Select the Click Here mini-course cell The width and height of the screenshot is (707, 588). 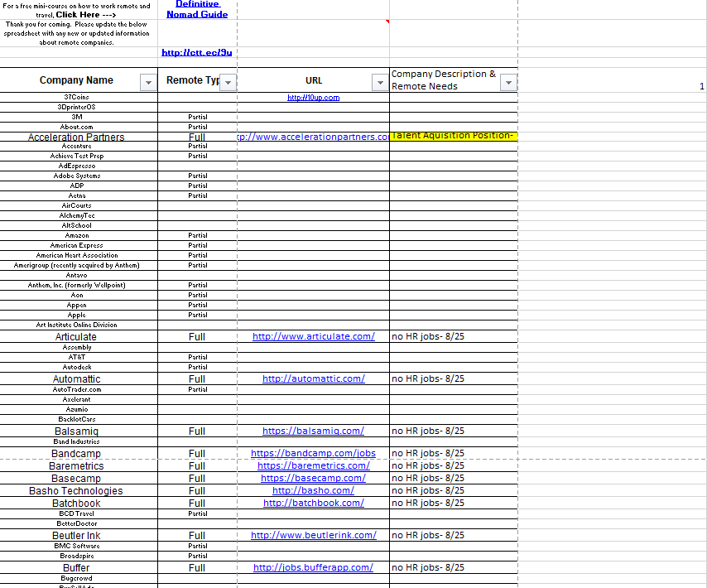[x=77, y=10]
